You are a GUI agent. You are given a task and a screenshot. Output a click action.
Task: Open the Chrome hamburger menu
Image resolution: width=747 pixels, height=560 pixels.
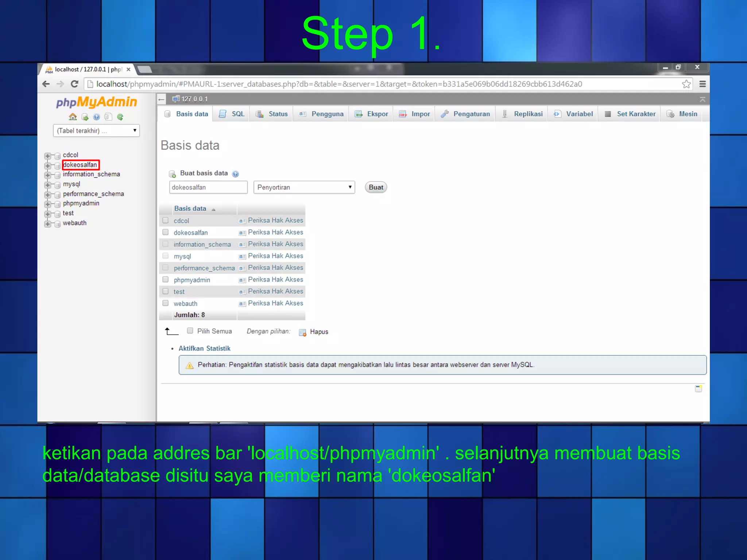coord(703,84)
